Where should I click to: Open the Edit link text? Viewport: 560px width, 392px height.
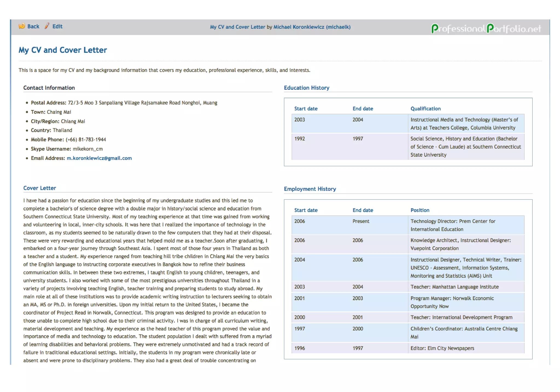57,27
